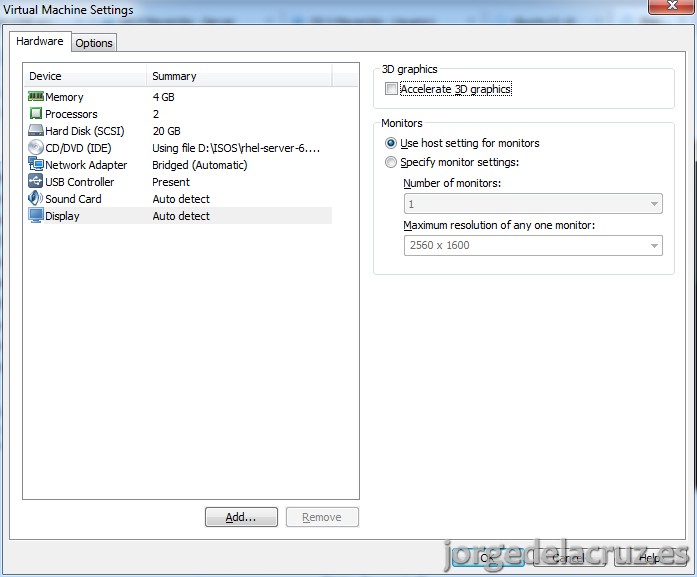Screen dimensions: 697x577
Task: Click the Add... button
Action: (241, 517)
